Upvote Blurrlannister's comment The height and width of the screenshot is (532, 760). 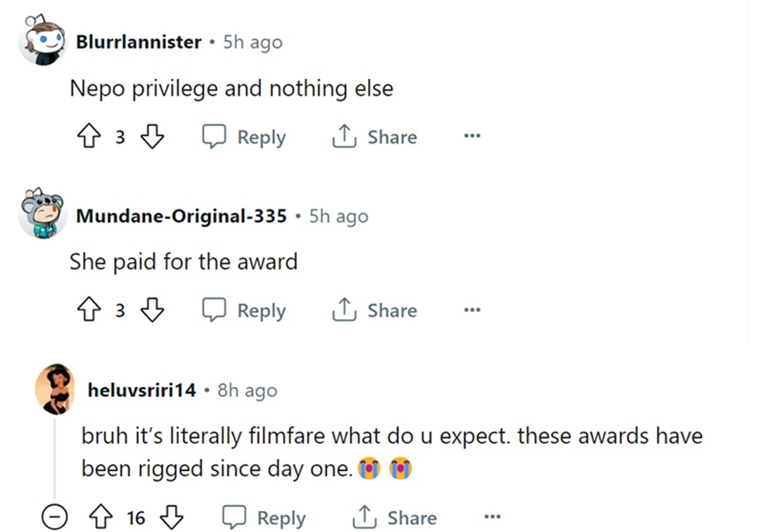pyautogui.click(x=88, y=137)
